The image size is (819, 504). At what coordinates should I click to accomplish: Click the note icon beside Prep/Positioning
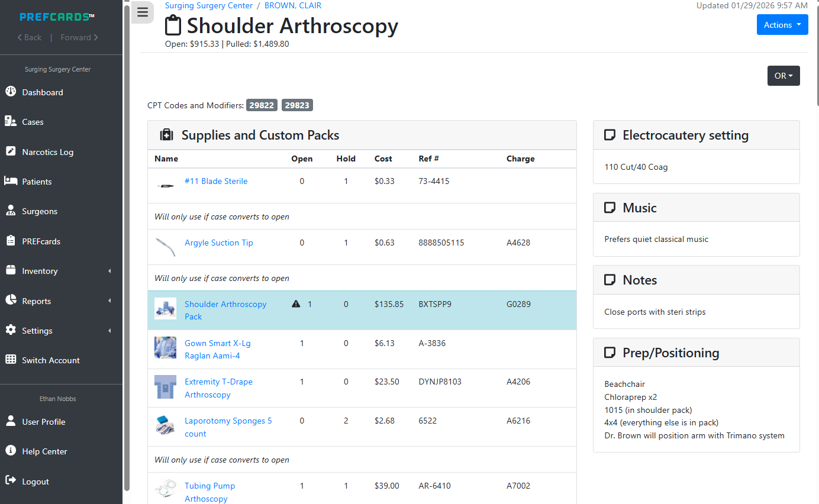pyautogui.click(x=610, y=353)
